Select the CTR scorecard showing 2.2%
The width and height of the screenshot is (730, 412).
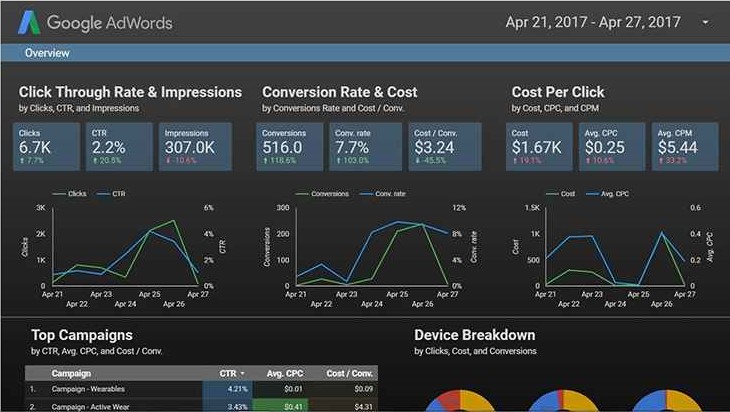click(119, 145)
